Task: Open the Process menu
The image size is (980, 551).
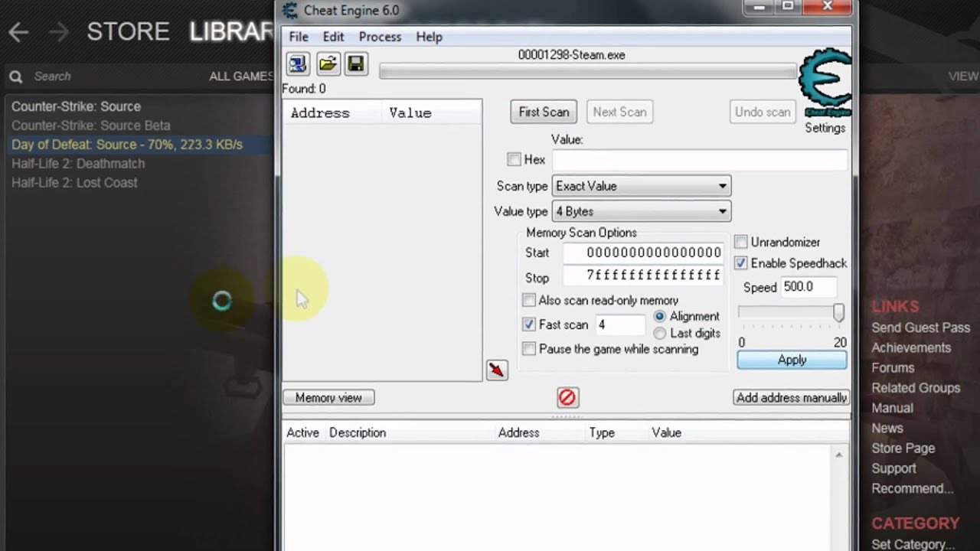Action: coord(380,37)
